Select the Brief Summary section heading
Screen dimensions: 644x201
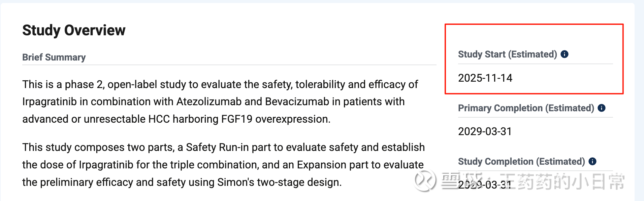(x=54, y=57)
